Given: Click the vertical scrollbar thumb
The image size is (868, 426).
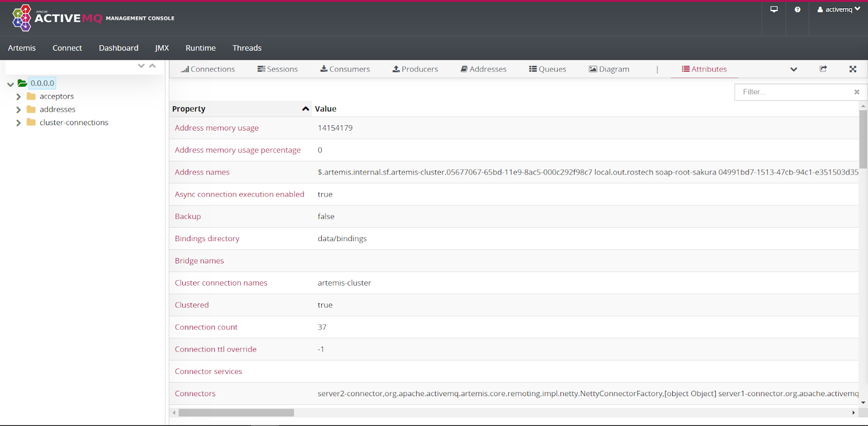Looking at the screenshot, I should point(863,139).
